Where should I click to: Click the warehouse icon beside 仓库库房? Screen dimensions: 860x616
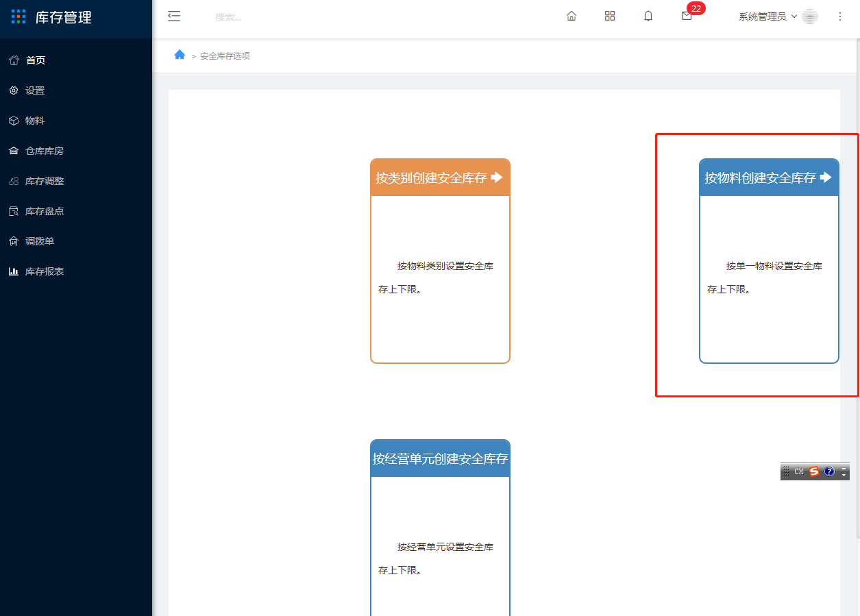pos(14,151)
